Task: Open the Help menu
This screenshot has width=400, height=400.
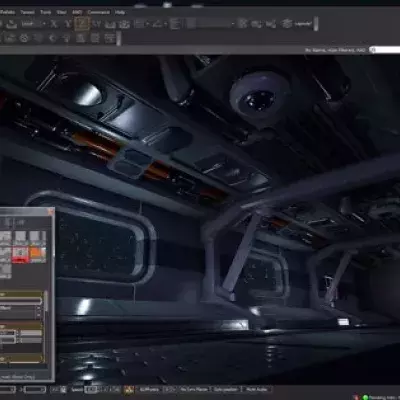Action: [120, 12]
